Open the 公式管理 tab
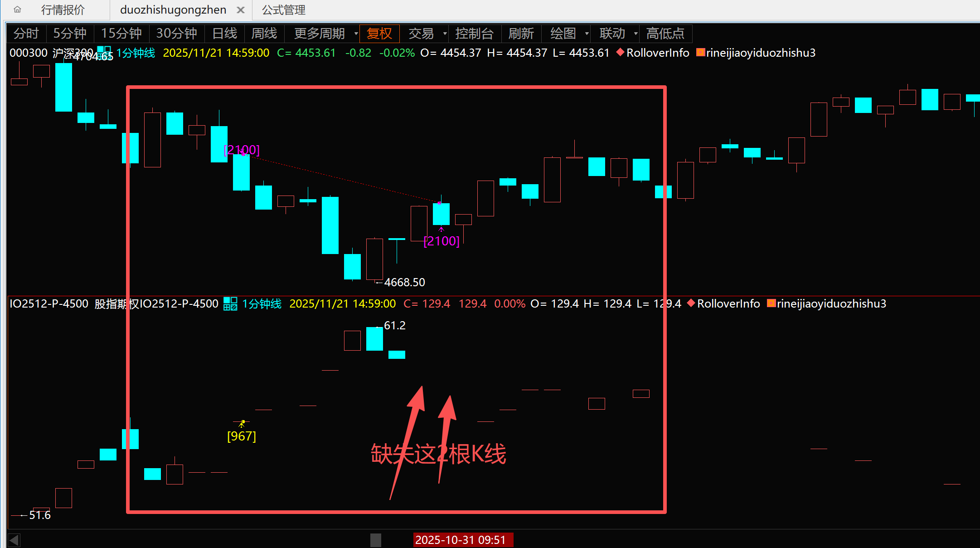 pyautogui.click(x=283, y=10)
